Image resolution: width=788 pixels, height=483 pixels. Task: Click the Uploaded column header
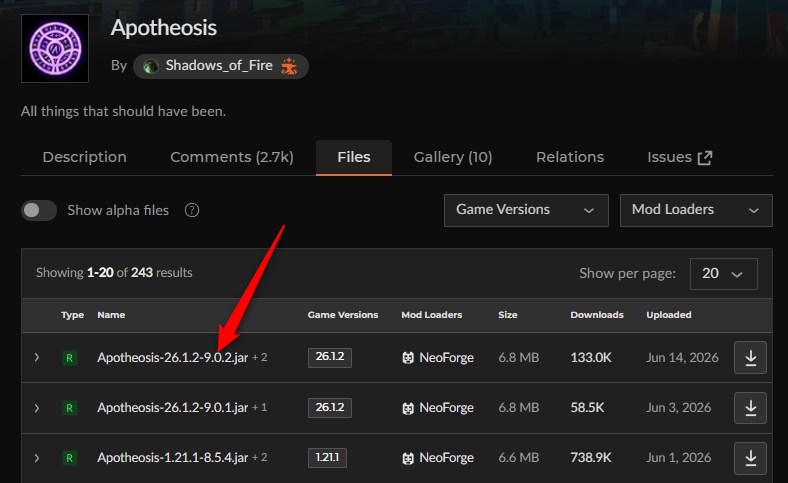tap(669, 315)
